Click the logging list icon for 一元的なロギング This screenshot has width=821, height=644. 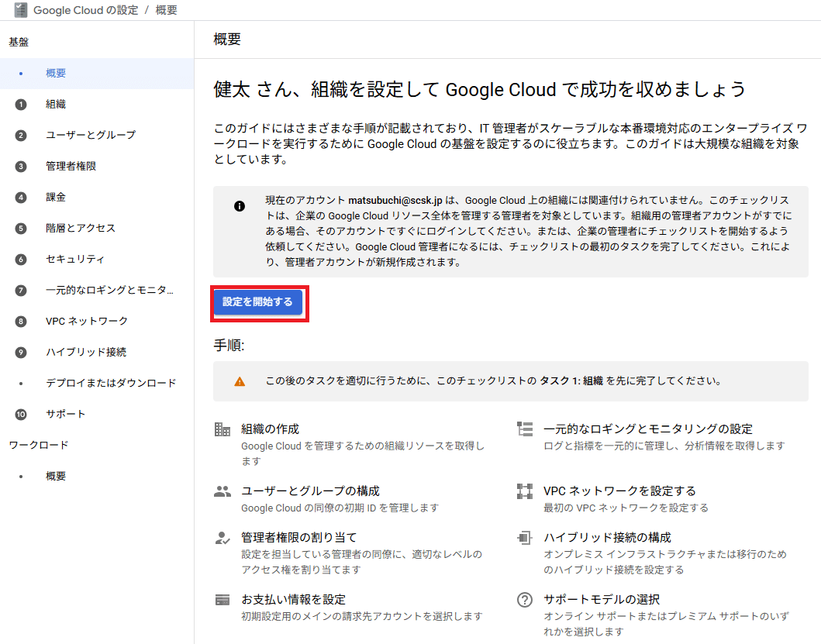pyautogui.click(x=525, y=429)
